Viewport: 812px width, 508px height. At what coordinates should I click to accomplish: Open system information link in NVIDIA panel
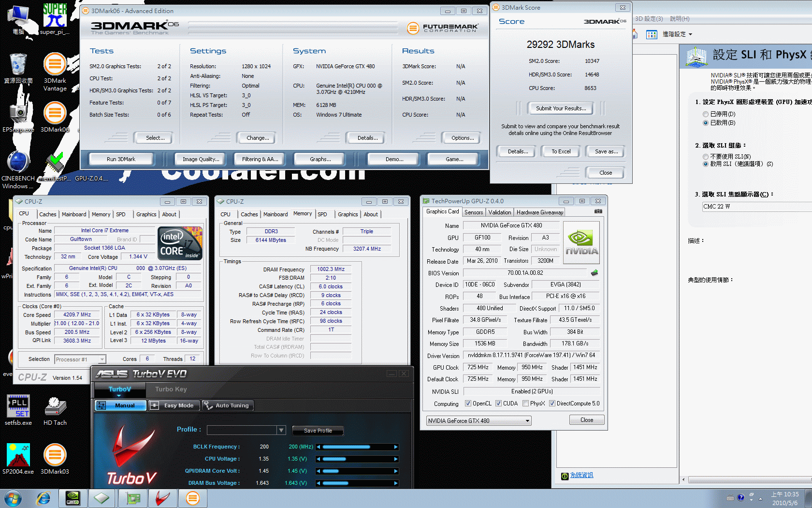[x=581, y=476]
